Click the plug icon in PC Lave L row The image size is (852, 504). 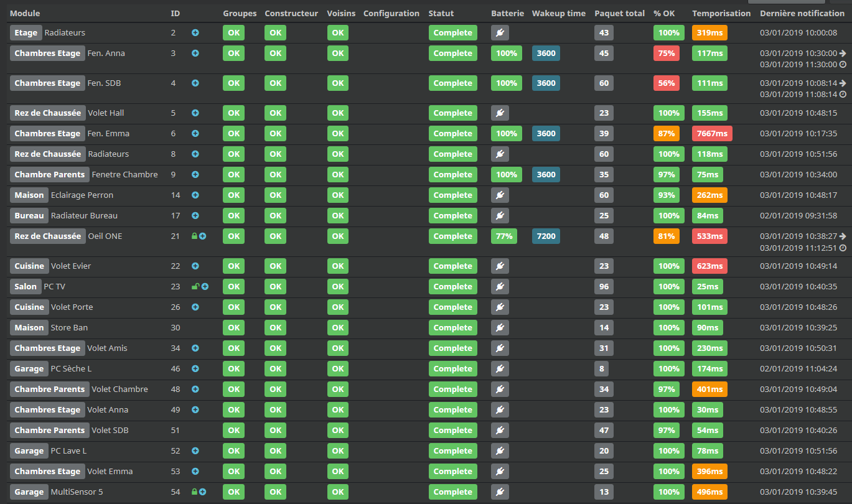500,451
